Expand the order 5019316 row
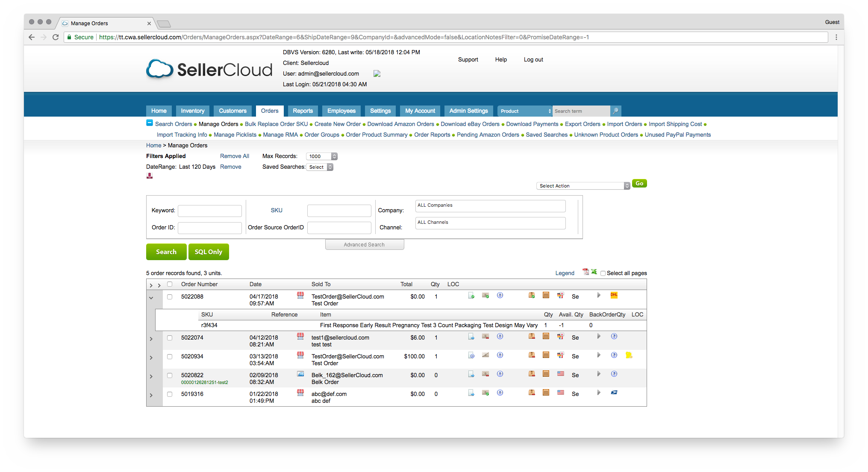Viewport: 868px width, 472px height. point(151,395)
